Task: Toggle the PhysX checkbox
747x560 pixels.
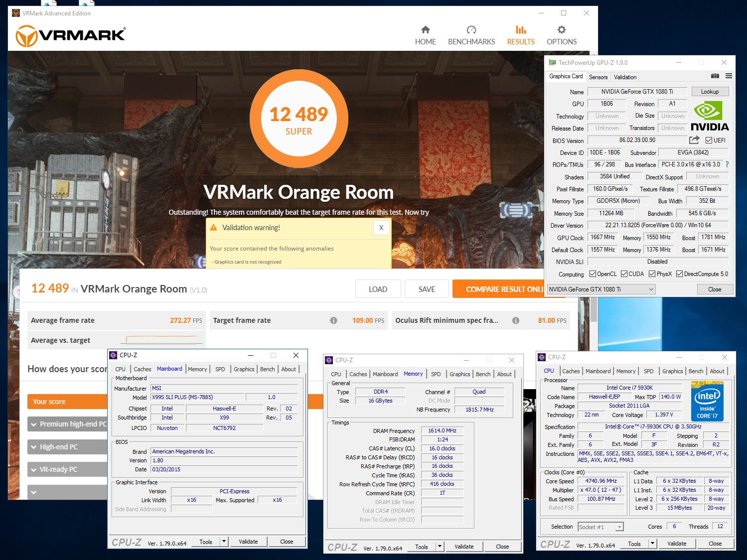Action: (x=652, y=274)
